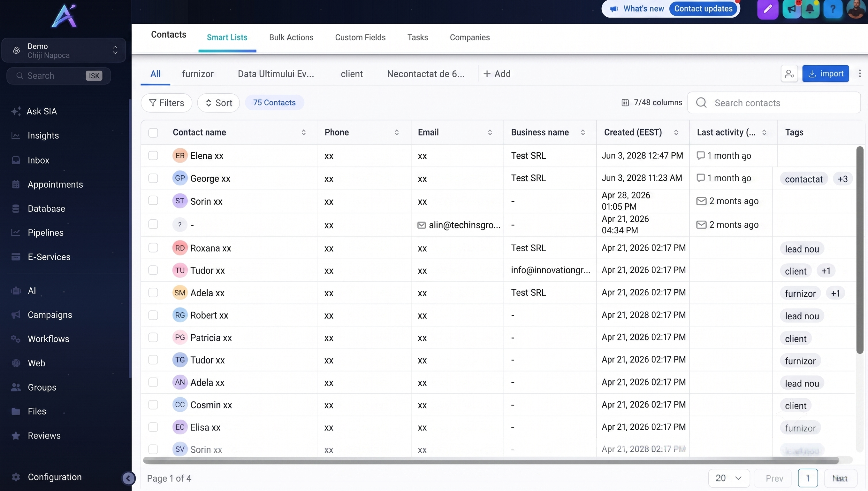Select the Elisa xx row checkbox

(153, 427)
